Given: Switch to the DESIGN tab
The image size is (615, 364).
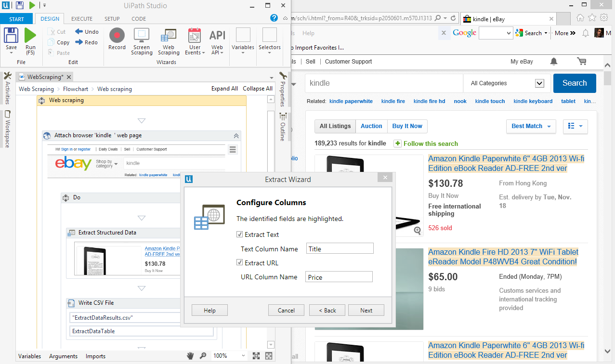Looking at the screenshot, I should 50,19.
